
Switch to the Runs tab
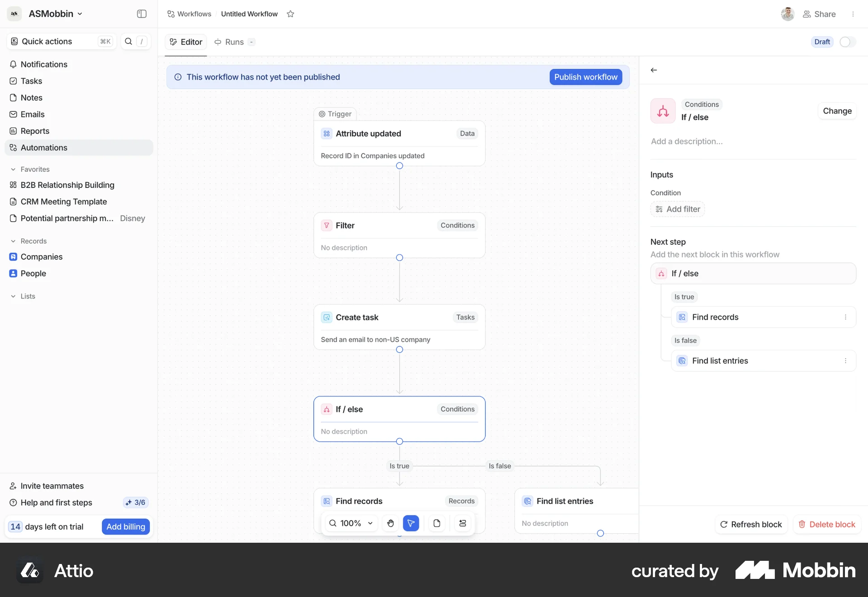[x=233, y=42]
